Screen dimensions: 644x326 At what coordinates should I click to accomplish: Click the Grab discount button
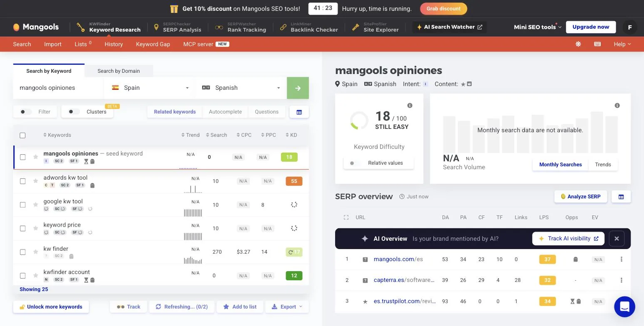point(443,9)
